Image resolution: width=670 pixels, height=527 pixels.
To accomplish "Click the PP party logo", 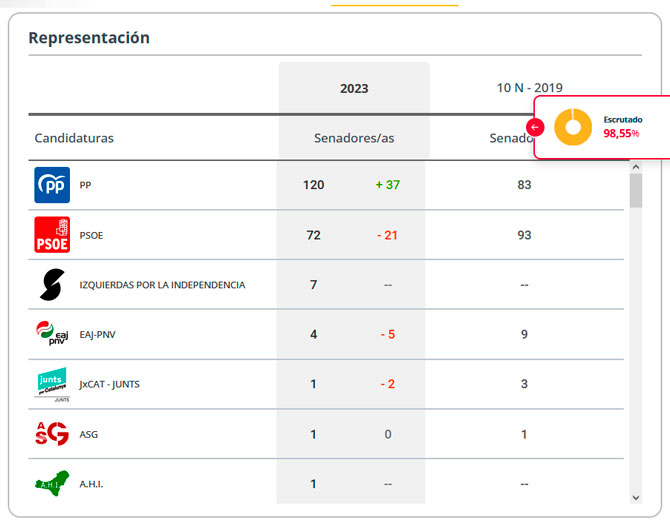I will [x=52, y=185].
